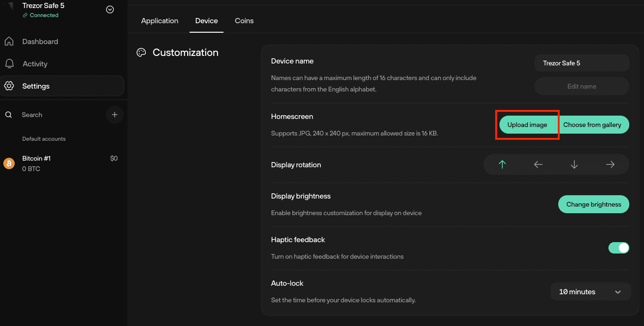
Task: Expand the Trezor Safe 5 device switcher
Action: coord(110,9)
